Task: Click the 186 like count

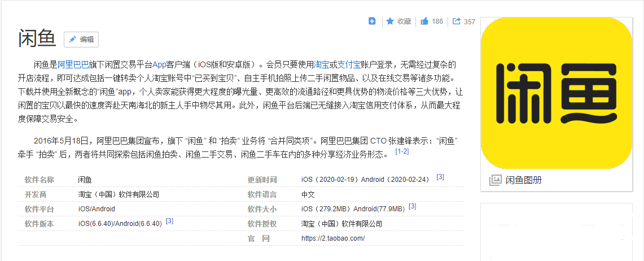Action: tap(437, 21)
